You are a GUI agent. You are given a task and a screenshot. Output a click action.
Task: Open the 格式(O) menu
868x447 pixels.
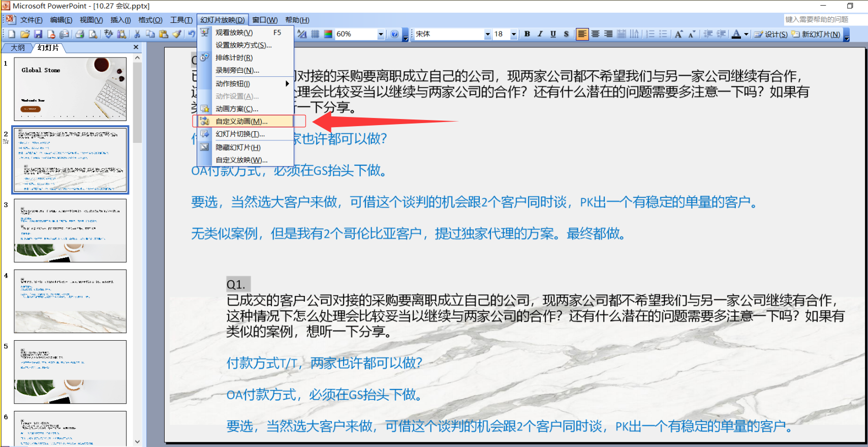click(x=150, y=20)
